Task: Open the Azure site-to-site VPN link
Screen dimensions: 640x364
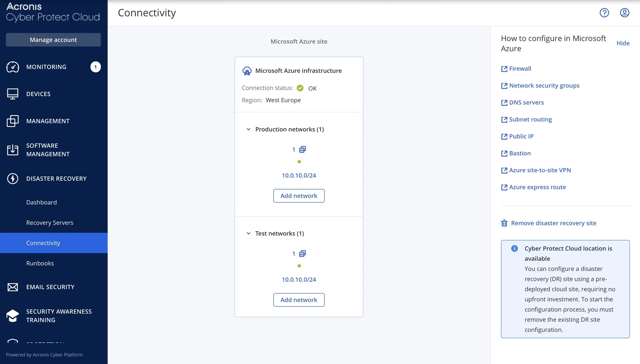Action: [x=540, y=170]
